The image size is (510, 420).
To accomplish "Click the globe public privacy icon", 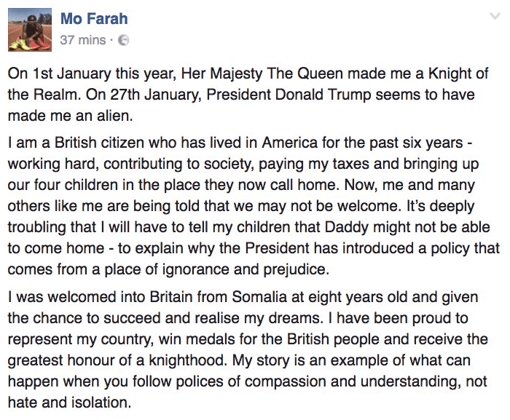I will click(x=123, y=40).
